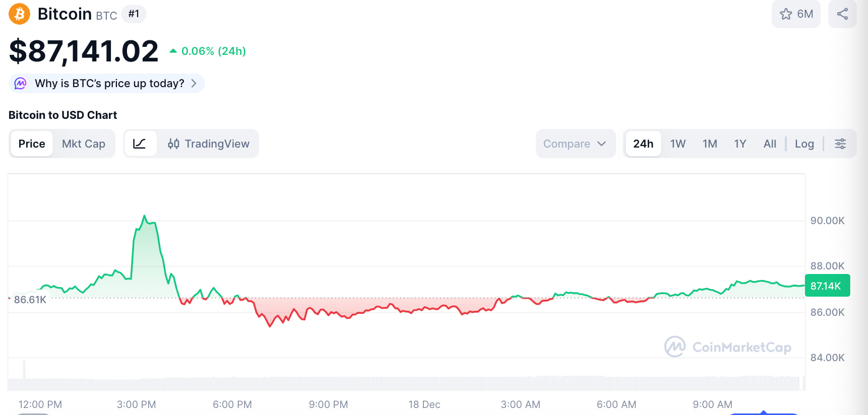The height and width of the screenshot is (415, 868).
Task: Click the 90.00K axis label
Action: [x=827, y=221]
